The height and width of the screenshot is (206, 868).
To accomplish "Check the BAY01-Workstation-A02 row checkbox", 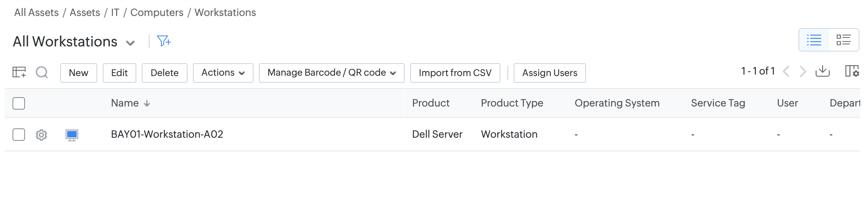I will 19,135.
